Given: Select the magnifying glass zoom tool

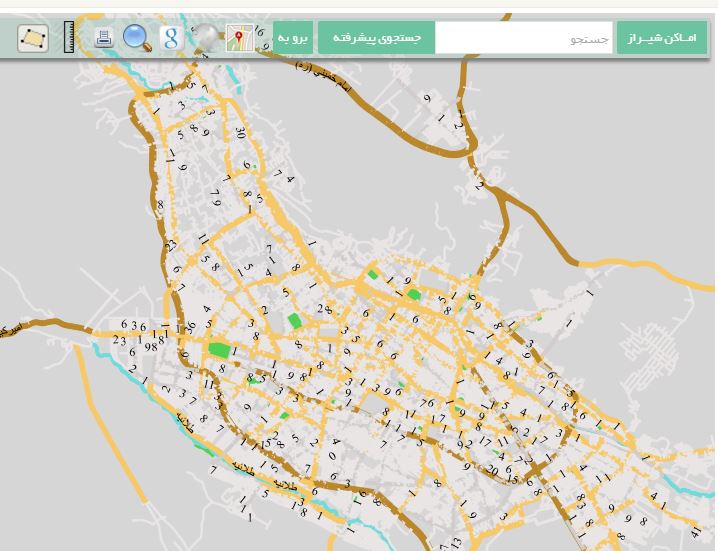Looking at the screenshot, I should pos(137,38).
